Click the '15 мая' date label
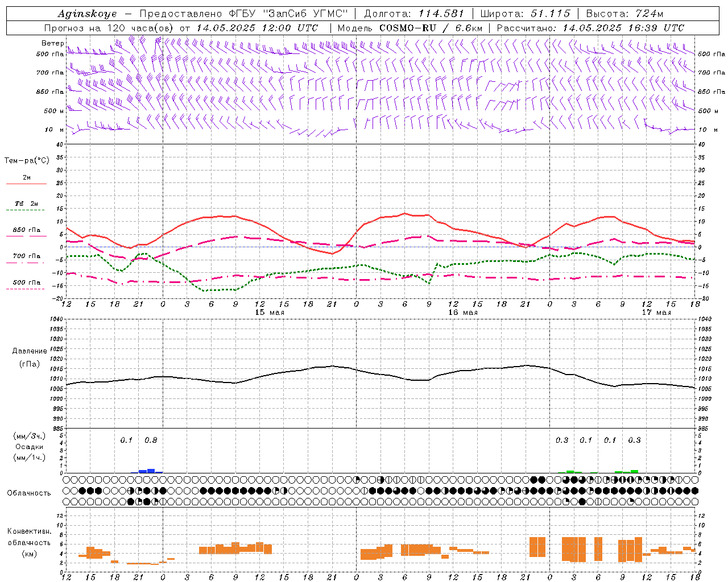Image resolution: width=728 pixels, height=582 pixels. [x=270, y=313]
